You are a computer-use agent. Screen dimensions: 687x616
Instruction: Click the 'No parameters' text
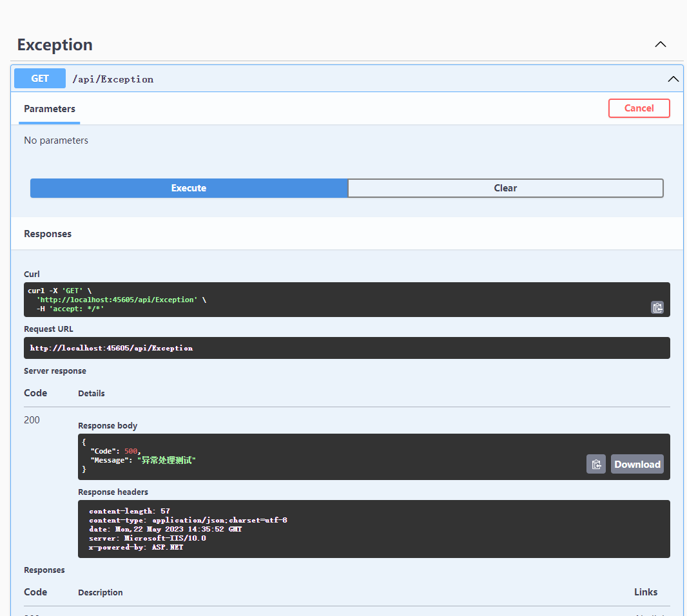pos(56,140)
